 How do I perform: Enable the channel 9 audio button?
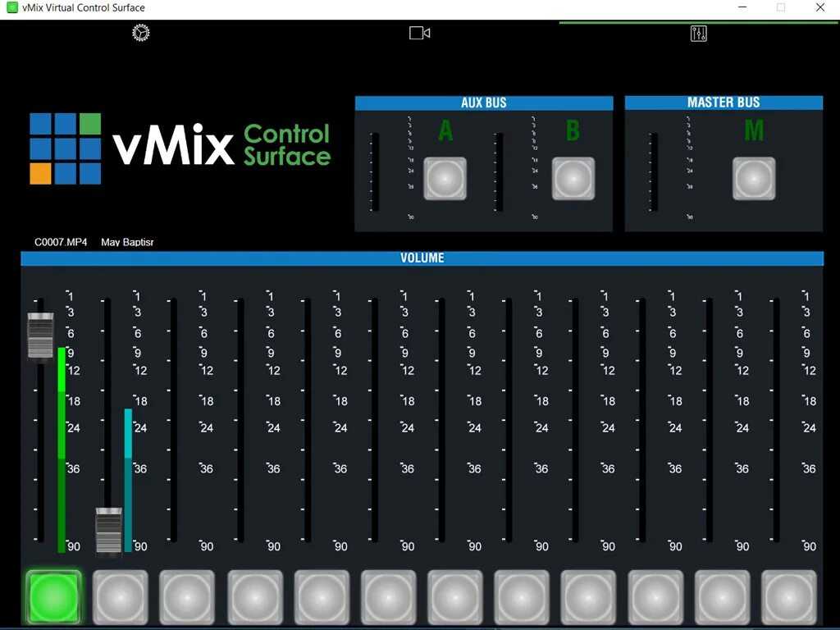[588, 597]
